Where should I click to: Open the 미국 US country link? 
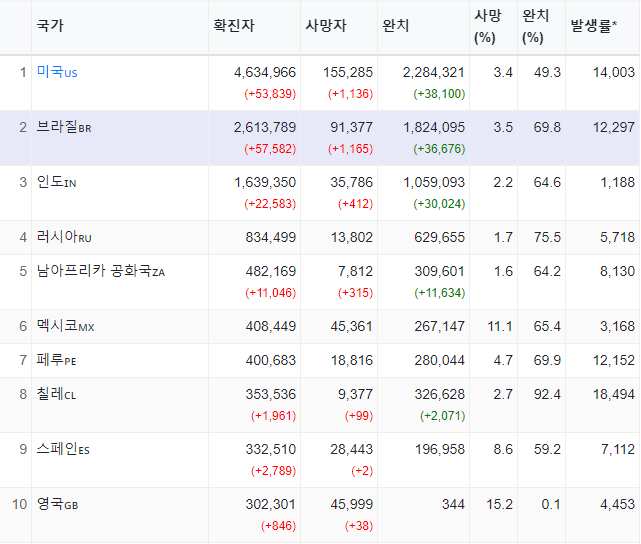57,72
